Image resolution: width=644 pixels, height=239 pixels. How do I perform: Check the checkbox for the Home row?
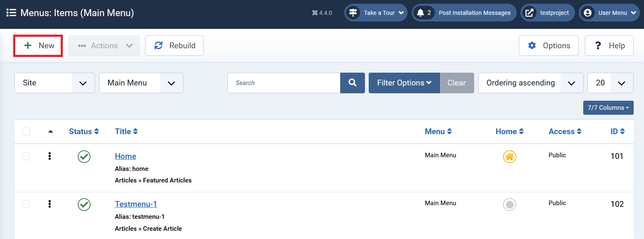26,156
